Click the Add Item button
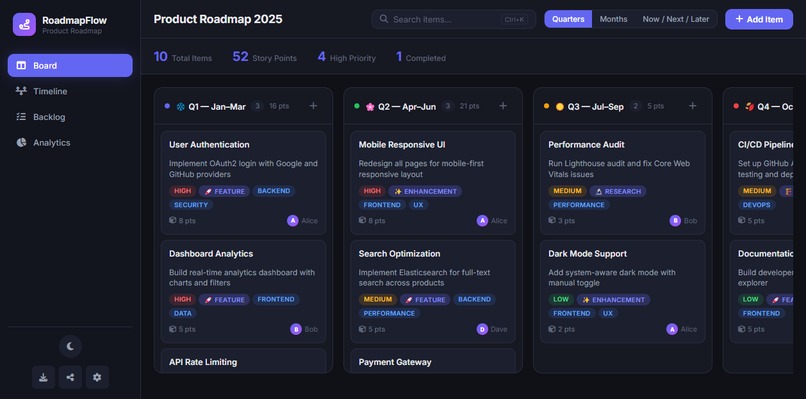Viewport: 806px width, 399px height. click(759, 19)
